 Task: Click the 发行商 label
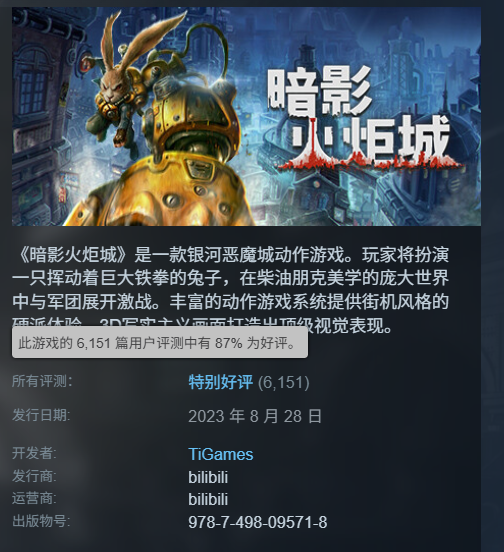coord(34,476)
